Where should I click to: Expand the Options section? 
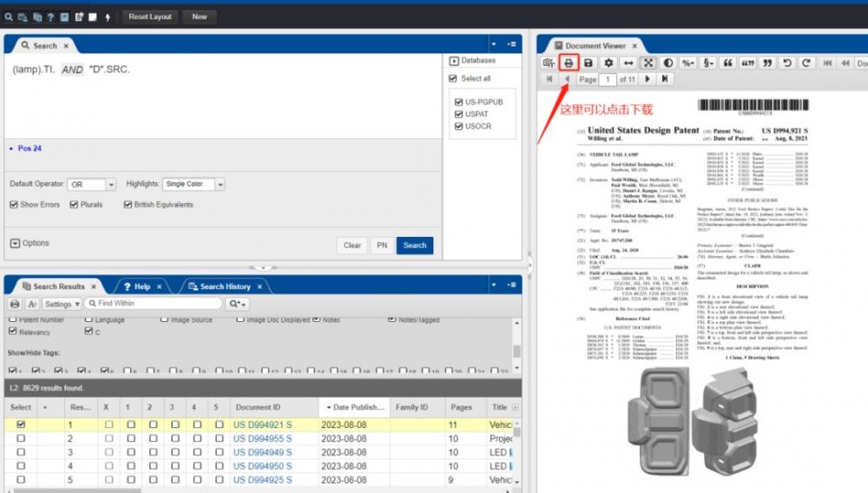click(30, 243)
